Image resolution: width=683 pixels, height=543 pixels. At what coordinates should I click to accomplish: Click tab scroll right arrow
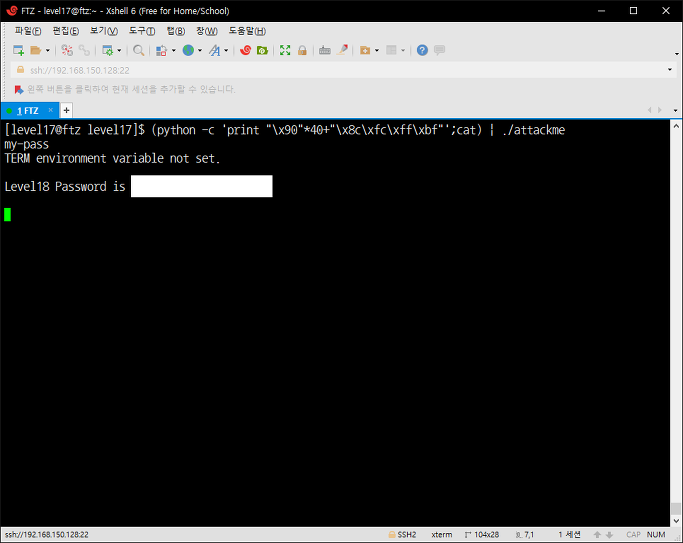(x=660, y=110)
